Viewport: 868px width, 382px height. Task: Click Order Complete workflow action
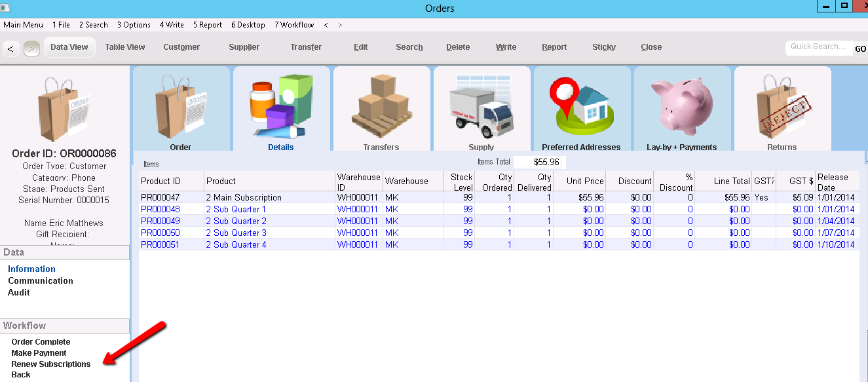pyautogui.click(x=41, y=342)
